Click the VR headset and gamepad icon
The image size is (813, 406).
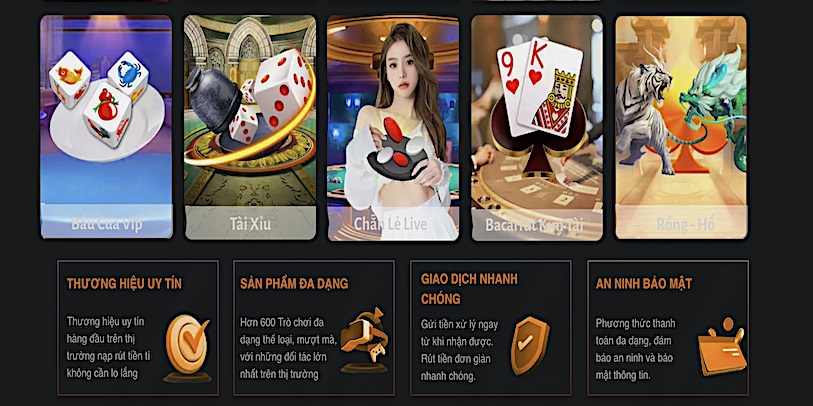[364, 340]
